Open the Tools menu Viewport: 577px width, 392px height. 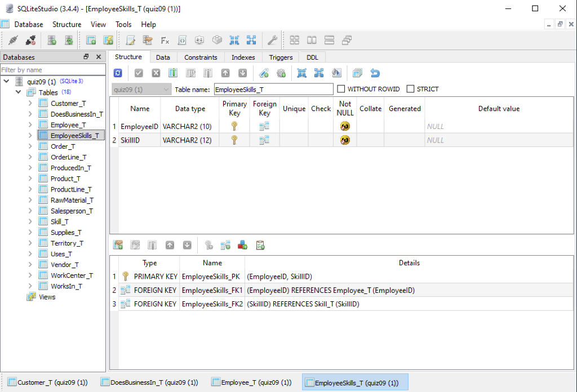(123, 24)
